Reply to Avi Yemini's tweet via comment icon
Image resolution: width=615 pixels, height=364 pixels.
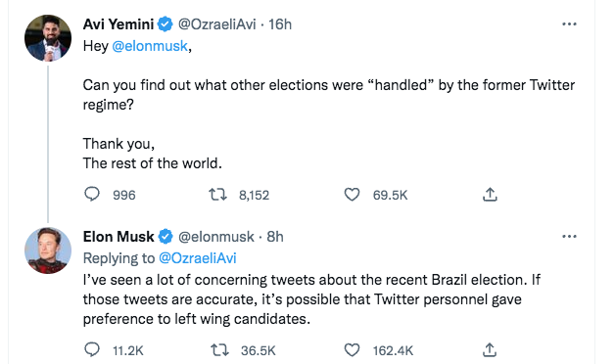tap(92, 194)
